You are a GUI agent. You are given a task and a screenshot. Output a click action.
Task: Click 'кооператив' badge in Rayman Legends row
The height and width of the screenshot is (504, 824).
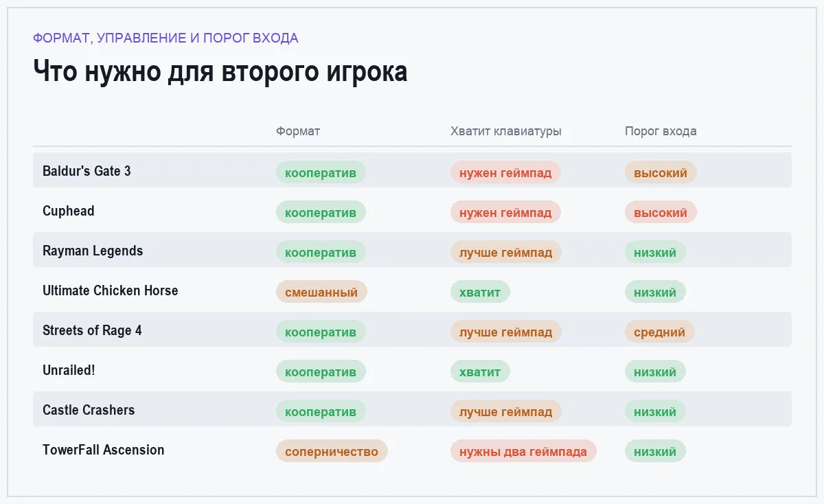pyautogui.click(x=321, y=252)
